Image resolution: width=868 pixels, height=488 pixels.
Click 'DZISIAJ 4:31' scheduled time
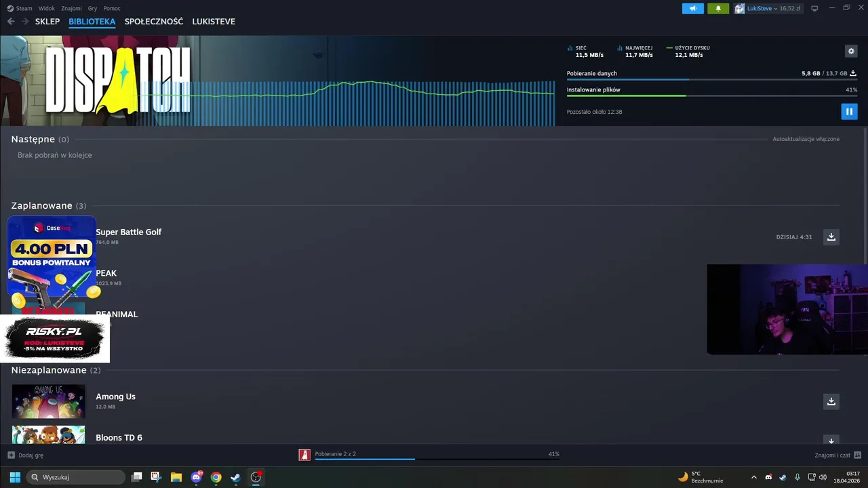pos(794,237)
